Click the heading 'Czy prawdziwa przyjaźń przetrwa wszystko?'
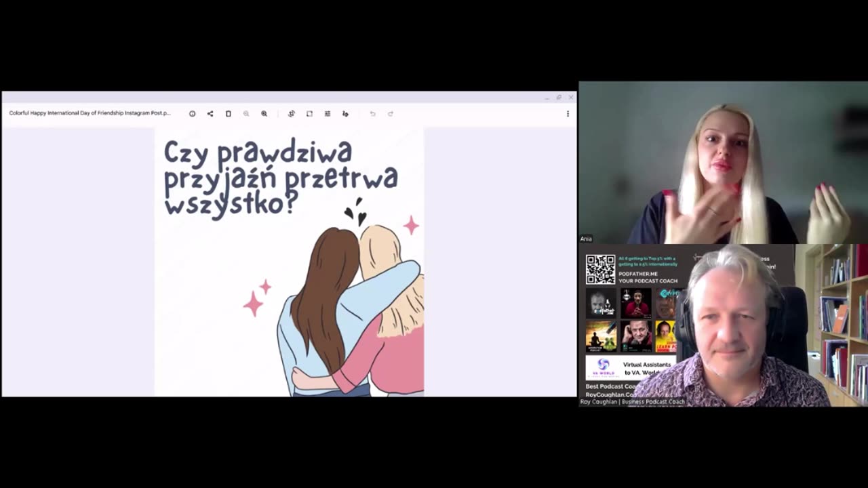The width and height of the screenshot is (868, 488). point(281,178)
